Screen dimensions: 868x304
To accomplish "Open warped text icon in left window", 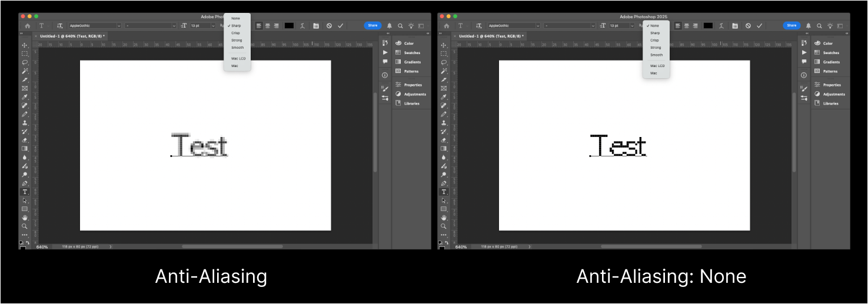I will (x=302, y=26).
